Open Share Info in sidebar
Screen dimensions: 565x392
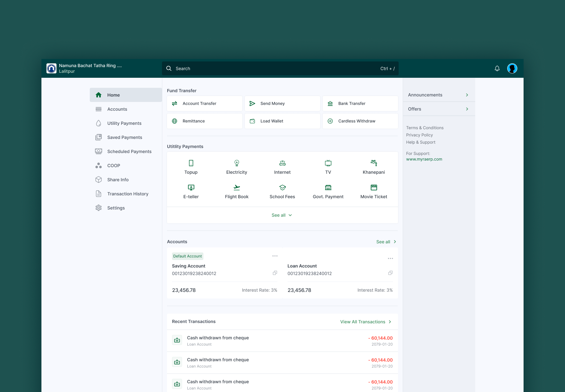pos(126,179)
